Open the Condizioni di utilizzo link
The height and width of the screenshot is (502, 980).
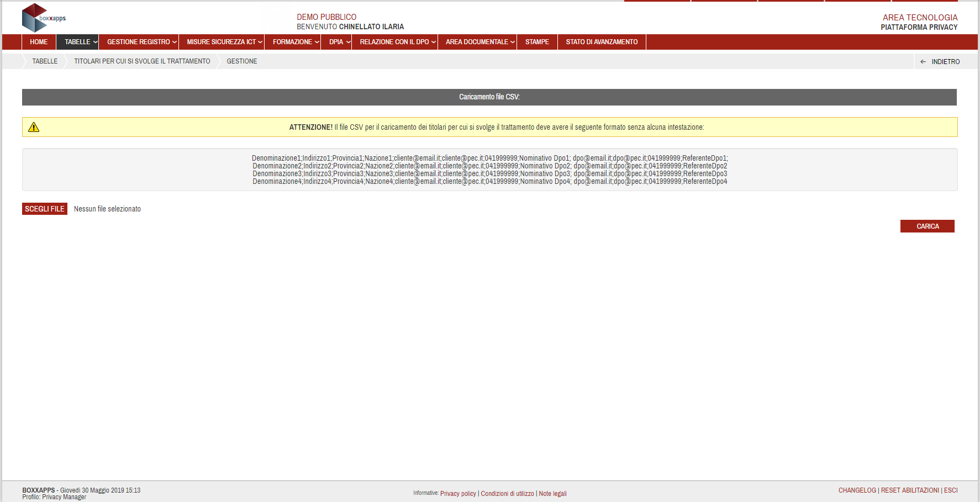(507, 494)
